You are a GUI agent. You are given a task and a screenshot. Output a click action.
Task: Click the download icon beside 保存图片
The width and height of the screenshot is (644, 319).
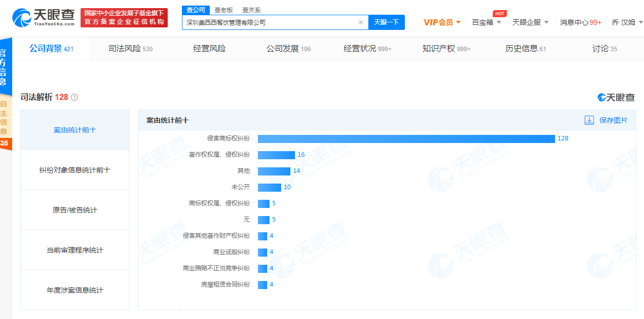pos(589,120)
